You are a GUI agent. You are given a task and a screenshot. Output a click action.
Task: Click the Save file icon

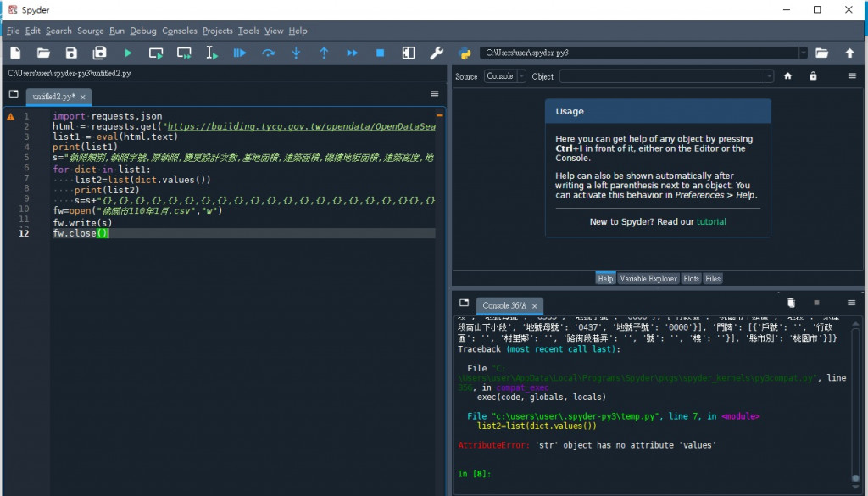point(71,53)
